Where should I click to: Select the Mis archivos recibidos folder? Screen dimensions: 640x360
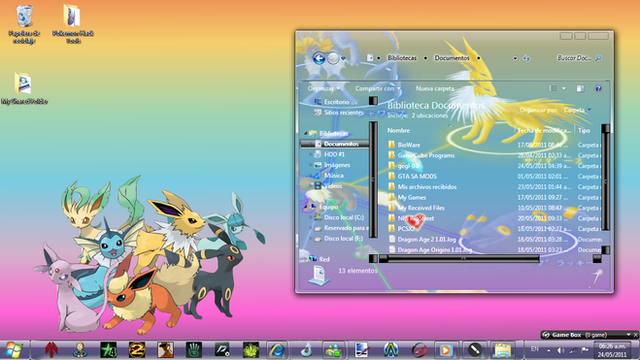[x=427, y=187]
